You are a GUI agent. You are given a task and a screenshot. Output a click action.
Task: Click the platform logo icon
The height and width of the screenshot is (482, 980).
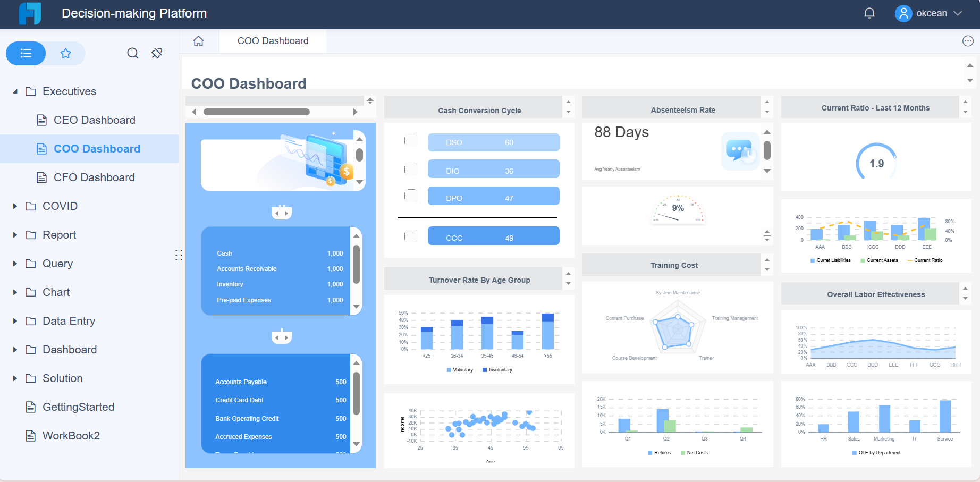coord(30,13)
